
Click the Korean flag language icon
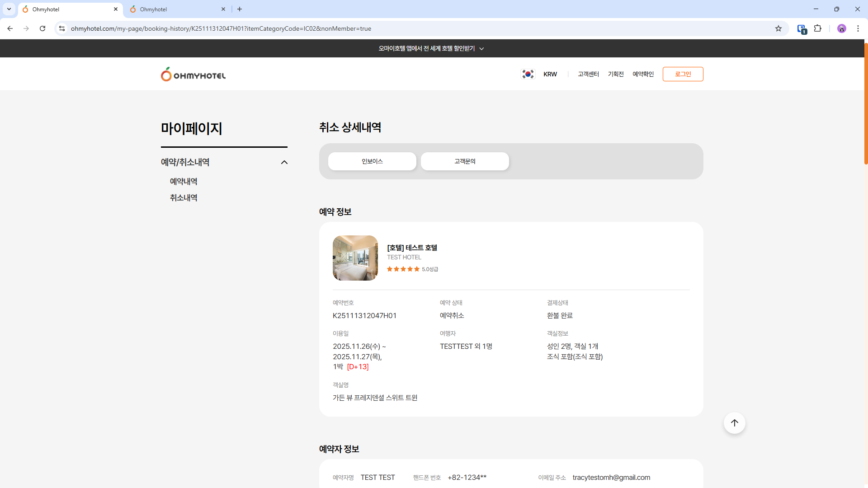coord(528,74)
